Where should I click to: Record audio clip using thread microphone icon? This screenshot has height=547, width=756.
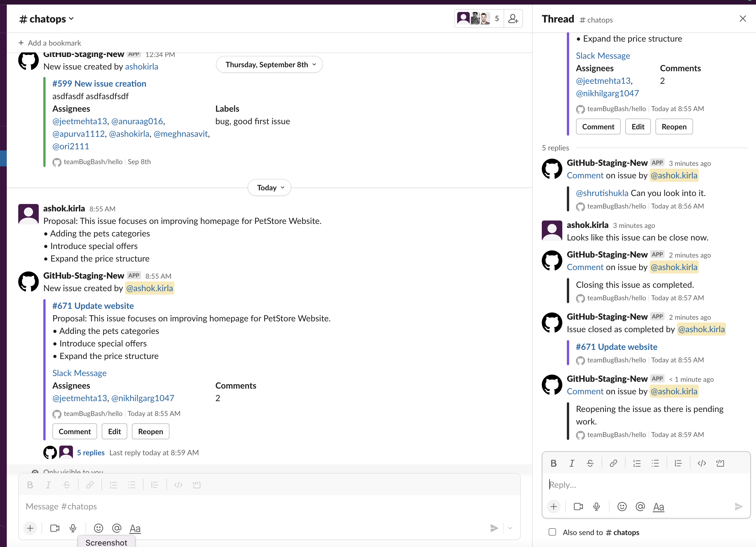click(596, 507)
